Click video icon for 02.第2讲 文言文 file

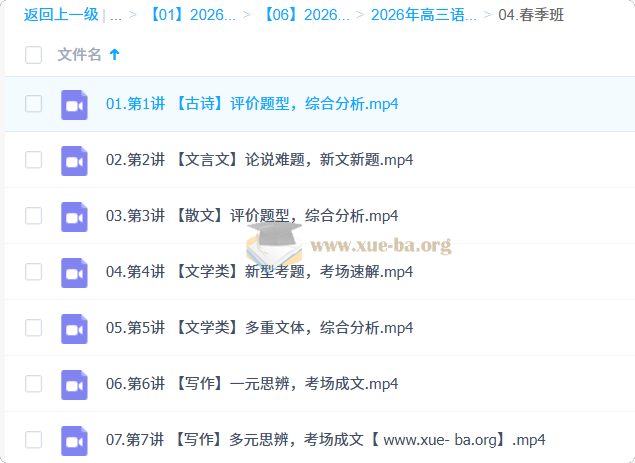(74, 160)
